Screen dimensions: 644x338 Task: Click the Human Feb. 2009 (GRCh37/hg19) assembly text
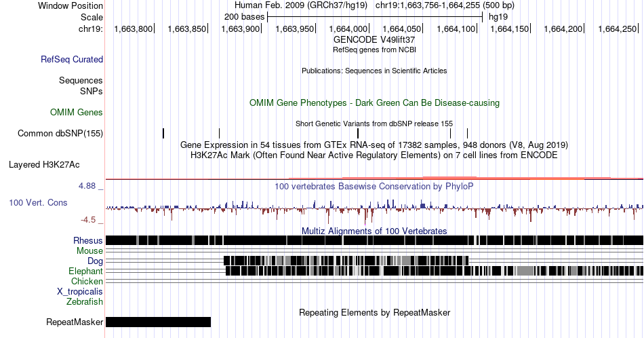(x=300, y=5)
